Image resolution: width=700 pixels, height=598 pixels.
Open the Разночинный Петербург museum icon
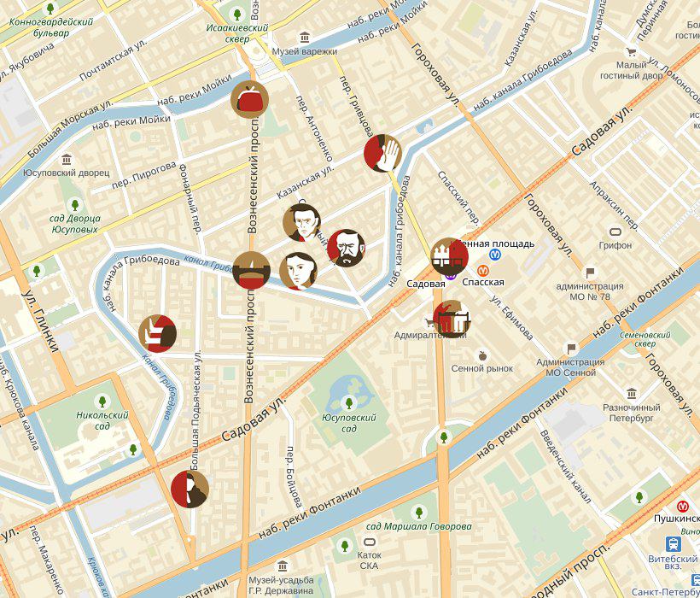pos(631,394)
